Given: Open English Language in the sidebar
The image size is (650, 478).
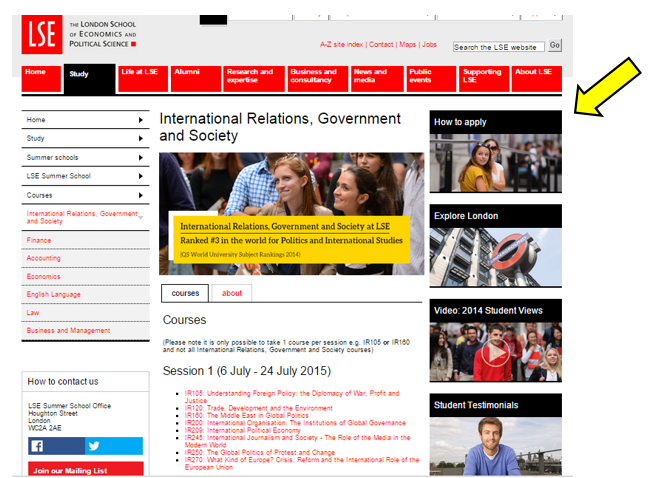Looking at the screenshot, I should [53, 294].
